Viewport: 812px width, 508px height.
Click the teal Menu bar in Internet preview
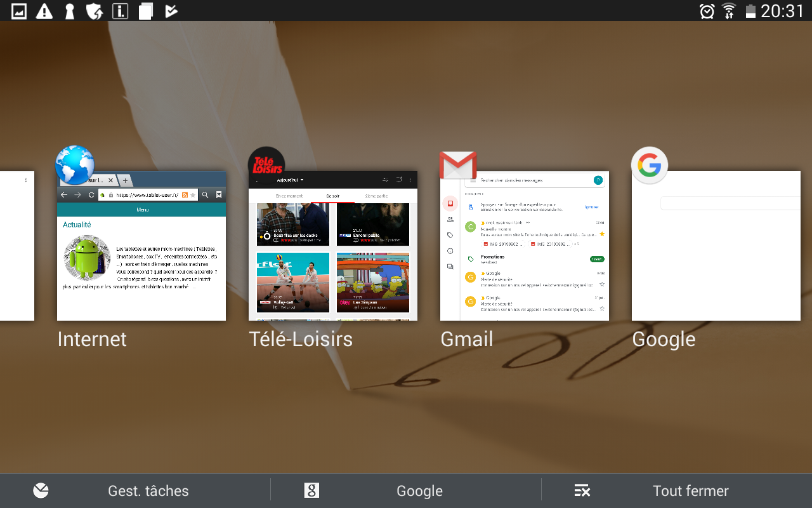141,210
